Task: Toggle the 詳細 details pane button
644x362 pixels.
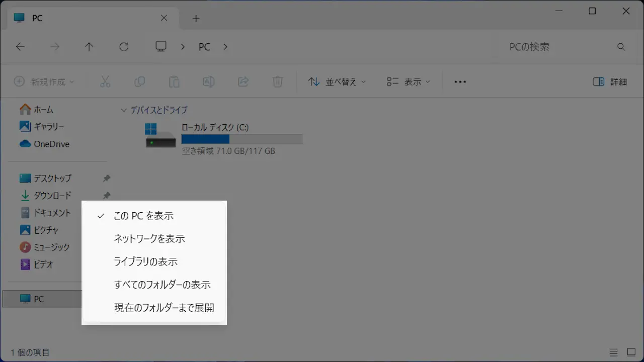Action: tap(610, 82)
